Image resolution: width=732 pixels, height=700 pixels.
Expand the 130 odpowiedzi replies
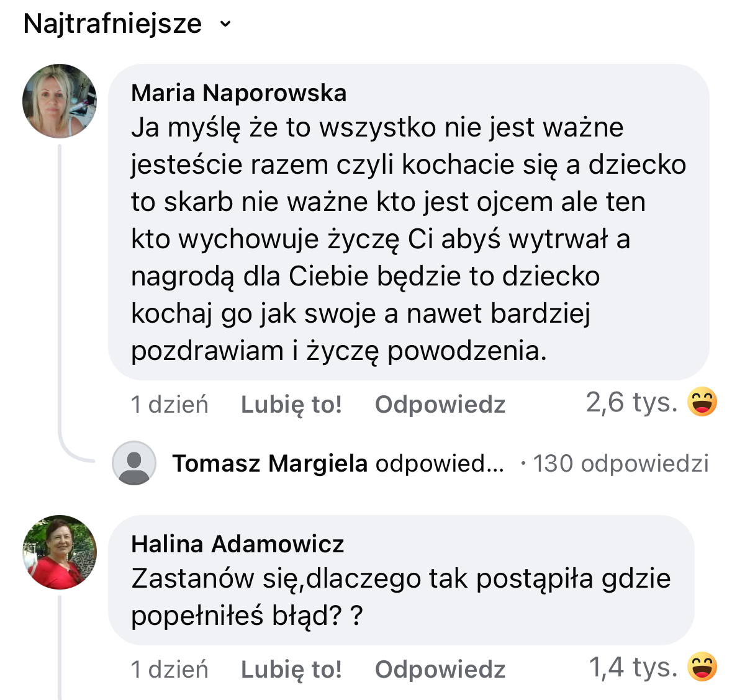pyautogui.click(x=620, y=464)
